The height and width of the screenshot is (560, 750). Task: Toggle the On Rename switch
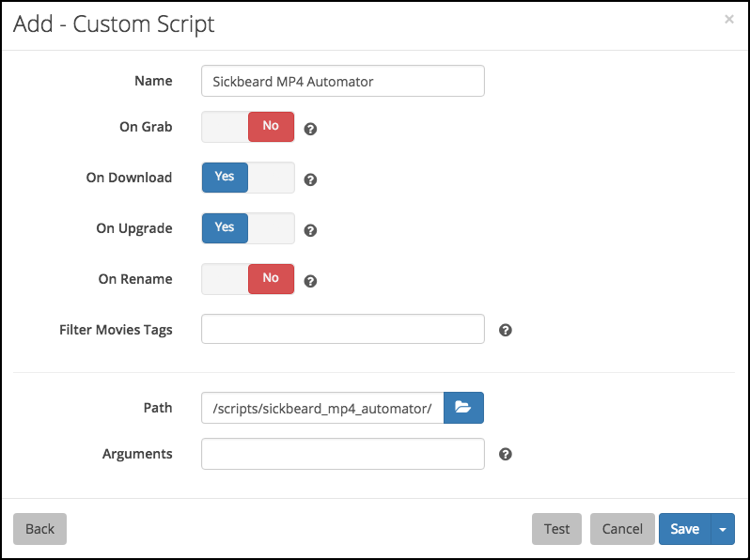coord(248,279)
